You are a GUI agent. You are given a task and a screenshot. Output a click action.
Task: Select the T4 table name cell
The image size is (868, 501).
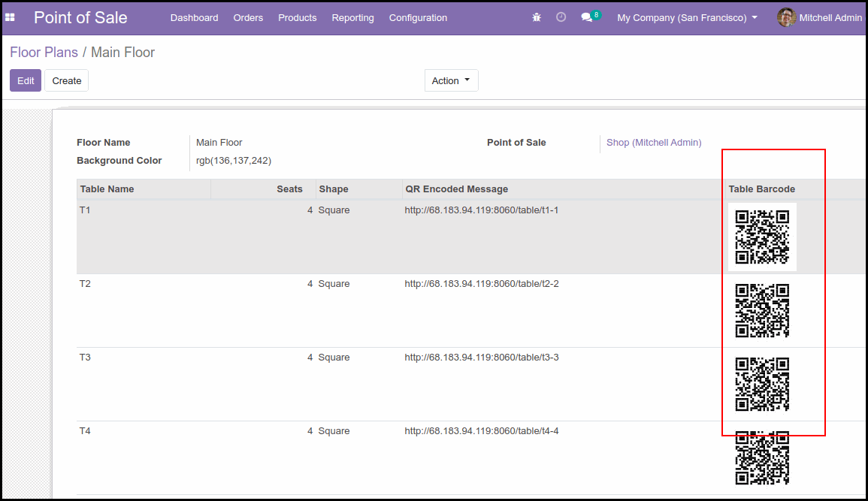[x=85, y=431]
